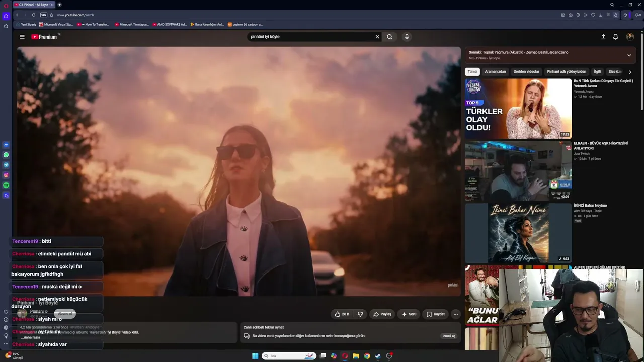Open the Opera sidebar bookmarks star
Image resolution: width=644 pixels, height=362 pixels.
[x=6, y=26]
